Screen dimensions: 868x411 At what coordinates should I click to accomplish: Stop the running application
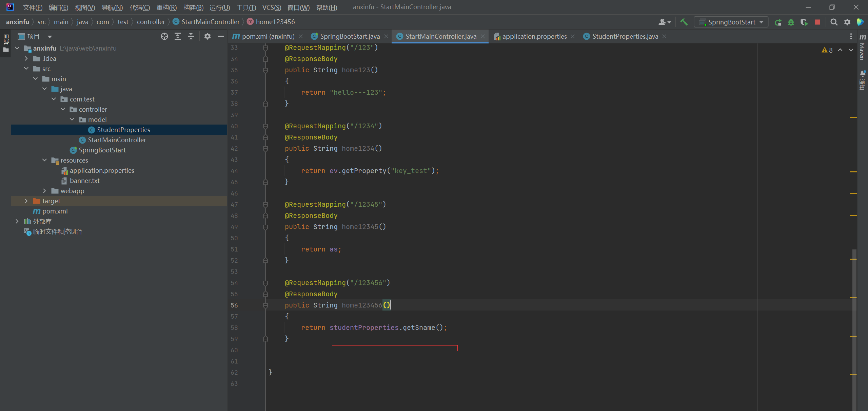pyautogui.click(x=817, y=22)
